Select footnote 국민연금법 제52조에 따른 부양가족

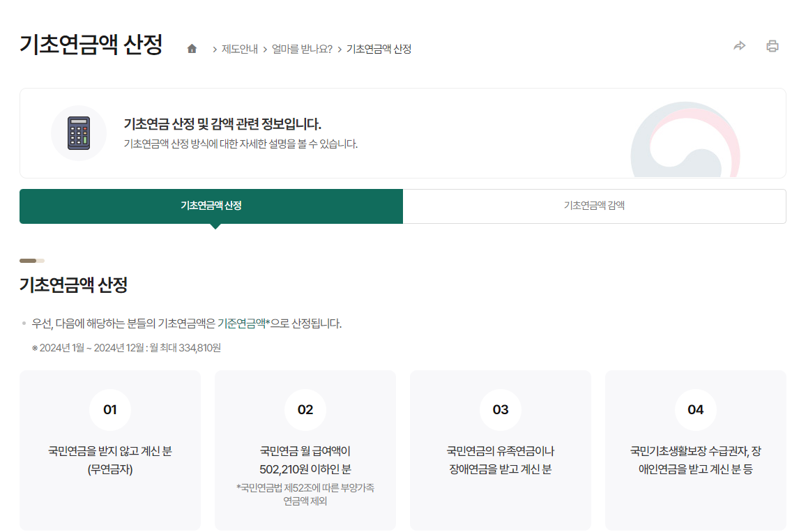(x=305, y=487)
